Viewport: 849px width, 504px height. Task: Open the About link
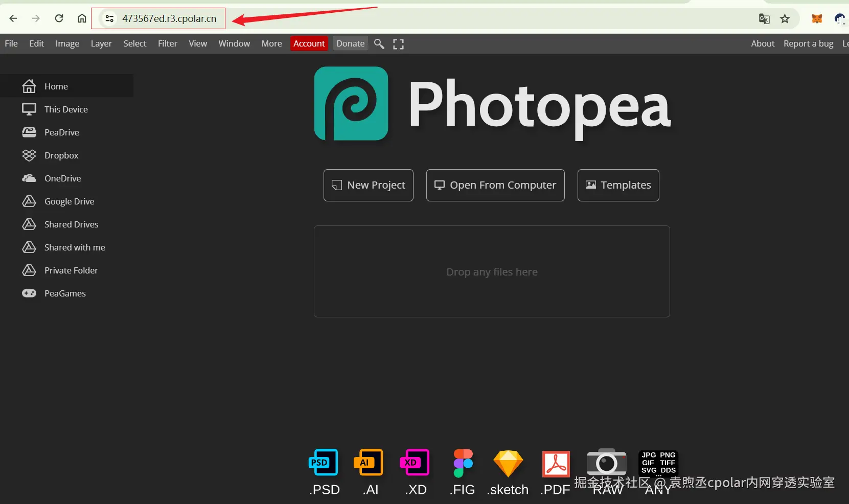[763, 43]
